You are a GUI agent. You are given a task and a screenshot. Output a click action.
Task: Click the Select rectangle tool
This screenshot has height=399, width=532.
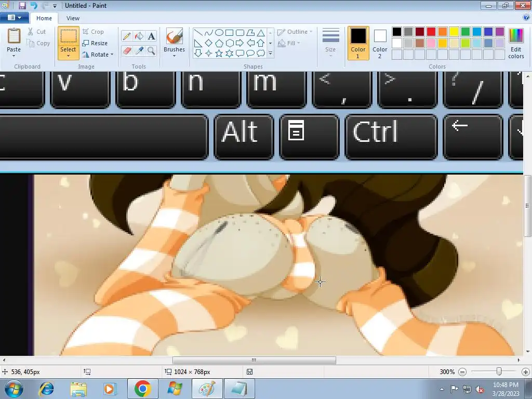click(x=68, y=36)
